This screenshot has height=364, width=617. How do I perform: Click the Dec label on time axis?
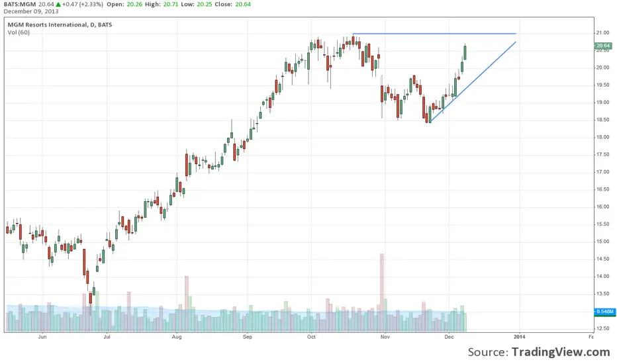(x=449, y=337)
